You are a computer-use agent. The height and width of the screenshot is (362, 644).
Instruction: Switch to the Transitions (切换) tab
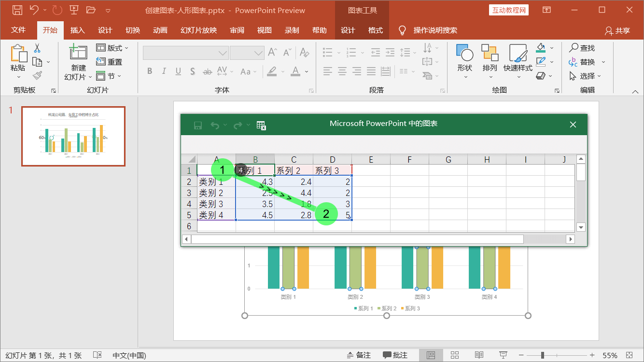[x=133, y=30]
